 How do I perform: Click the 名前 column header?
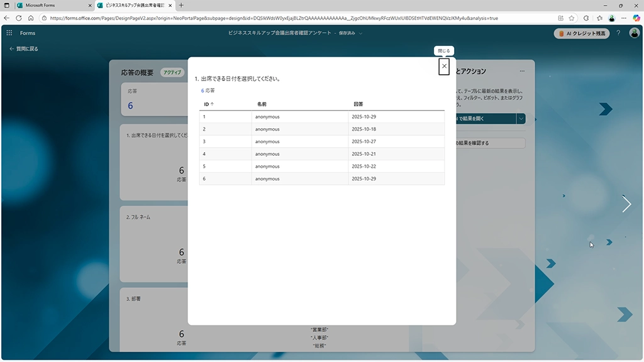click(x=262, y=104)
